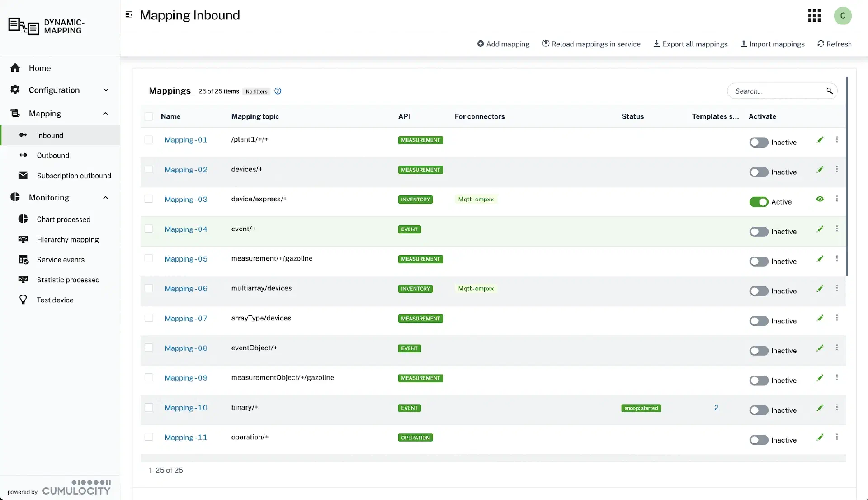
Task: Deactivate the Active toggle for Mapping-03
Action: point(758,202)
